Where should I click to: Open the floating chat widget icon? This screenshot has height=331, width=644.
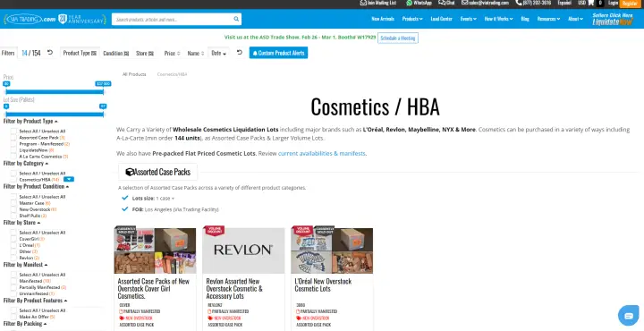click(629, 316)
